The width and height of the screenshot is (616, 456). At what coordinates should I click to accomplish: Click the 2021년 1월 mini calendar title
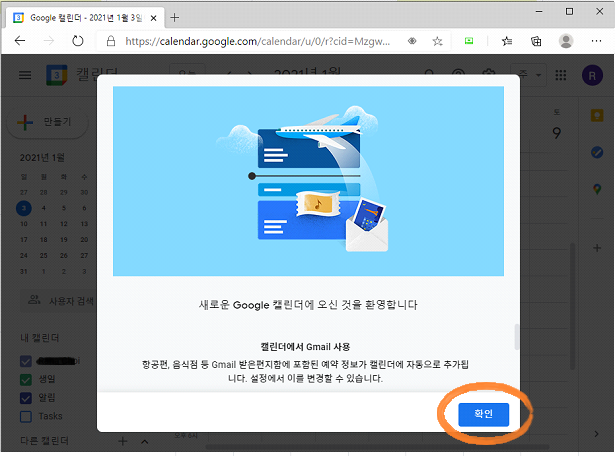42,157
